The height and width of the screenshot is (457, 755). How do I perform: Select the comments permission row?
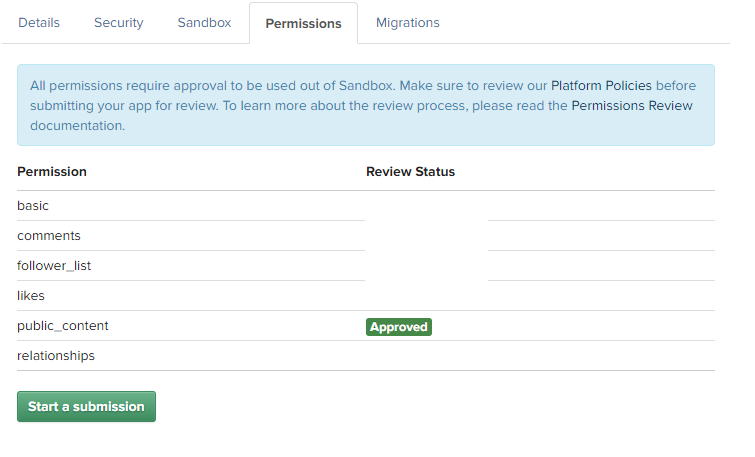(191, 235)
